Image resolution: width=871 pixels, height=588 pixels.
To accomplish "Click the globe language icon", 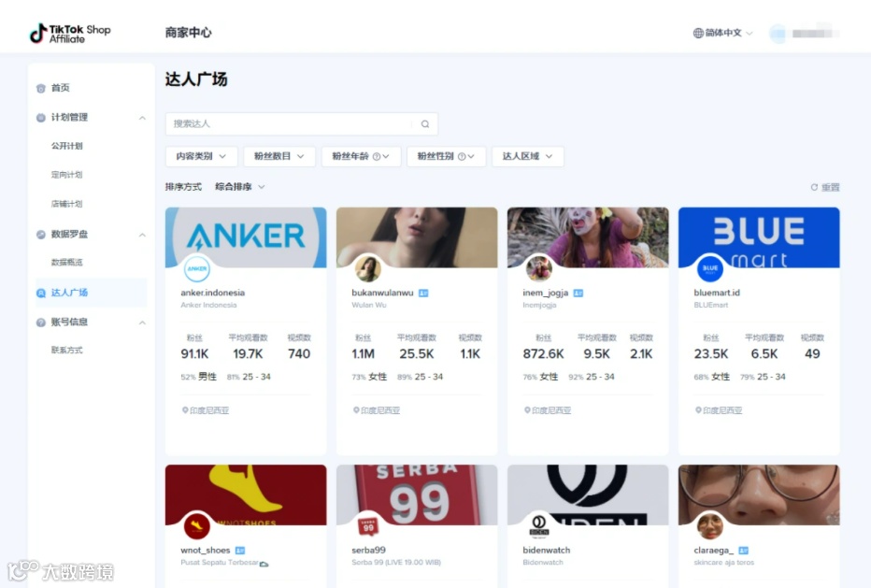I will pos(698,33).
